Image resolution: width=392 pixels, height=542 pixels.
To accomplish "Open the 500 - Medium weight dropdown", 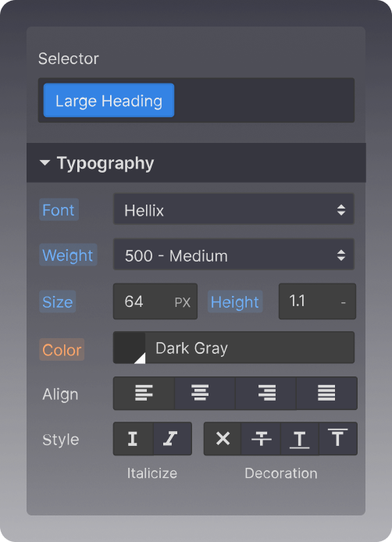I will tap(233, 255).
